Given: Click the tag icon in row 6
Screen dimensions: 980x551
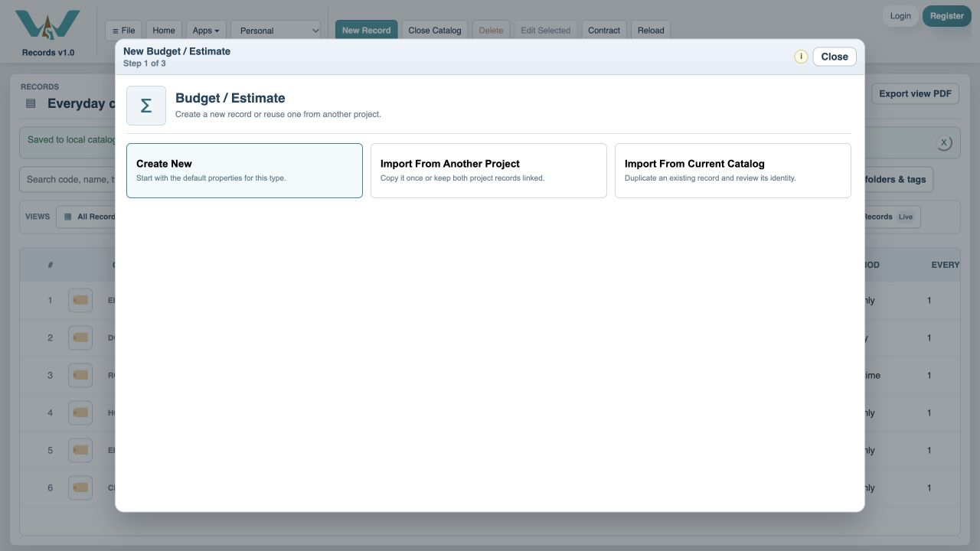Looking at the screenshot, I should coord(80,487).
